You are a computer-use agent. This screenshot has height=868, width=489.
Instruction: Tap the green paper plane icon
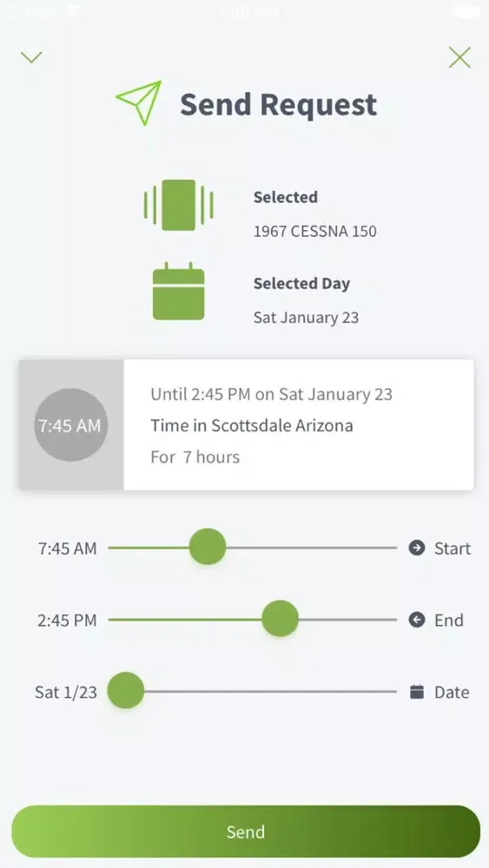click(x=139, y=102)
